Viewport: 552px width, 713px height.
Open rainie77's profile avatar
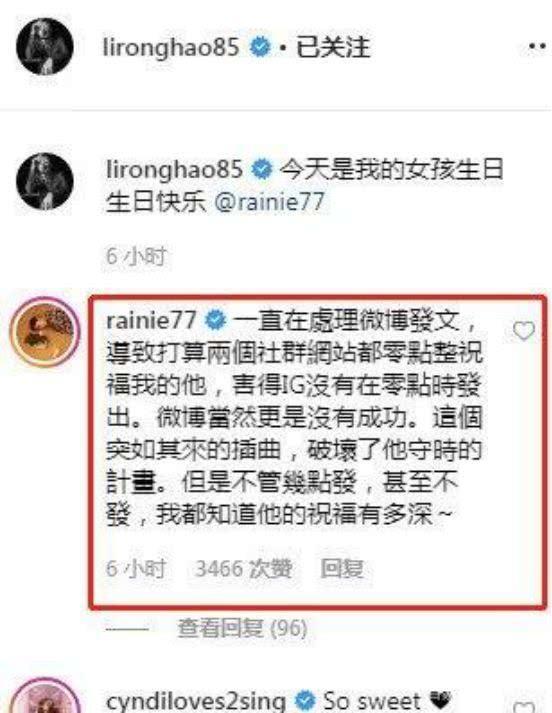point(45,332)
